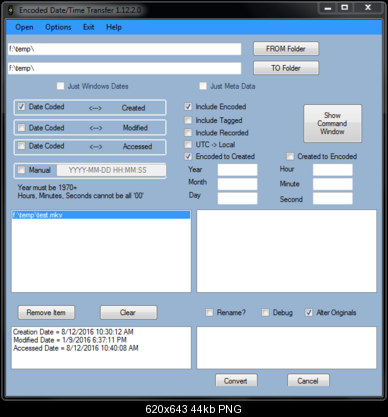This screenshot has width=388, height=417.
Task: Tick the Manual date checkbox
Action: click(21, 170)
